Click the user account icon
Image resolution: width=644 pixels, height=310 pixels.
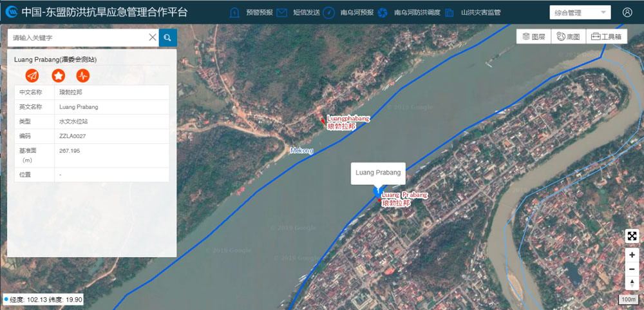tap(627, 12)
